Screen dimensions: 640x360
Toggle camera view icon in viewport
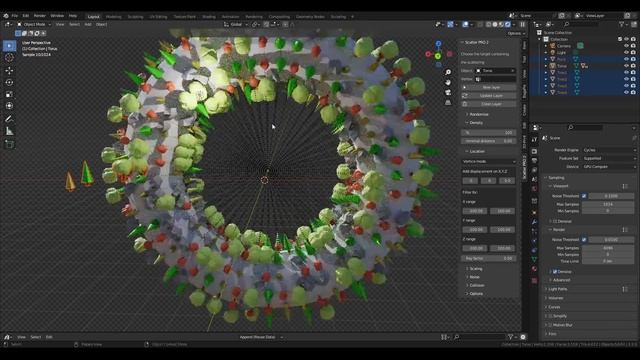click(448, 92)
